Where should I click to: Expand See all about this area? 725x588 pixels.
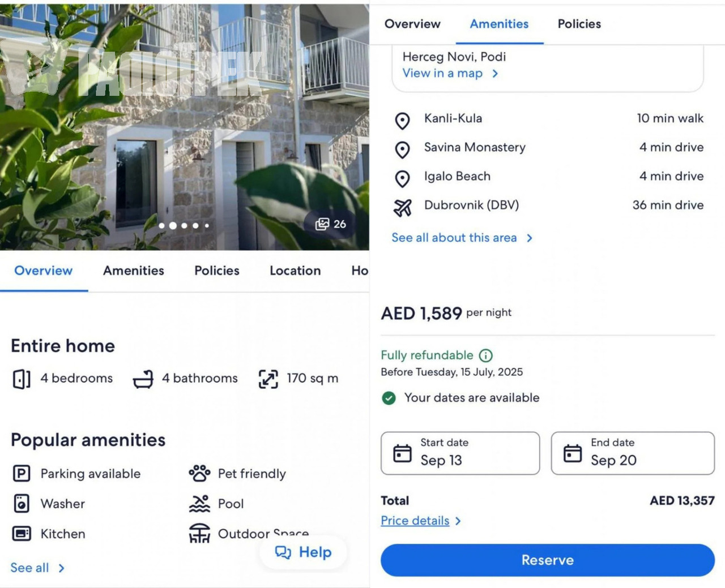tap(462, 238)
